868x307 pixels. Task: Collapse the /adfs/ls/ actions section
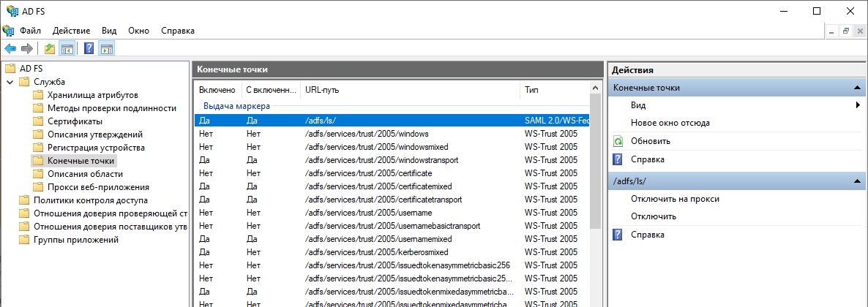(856, 181)
